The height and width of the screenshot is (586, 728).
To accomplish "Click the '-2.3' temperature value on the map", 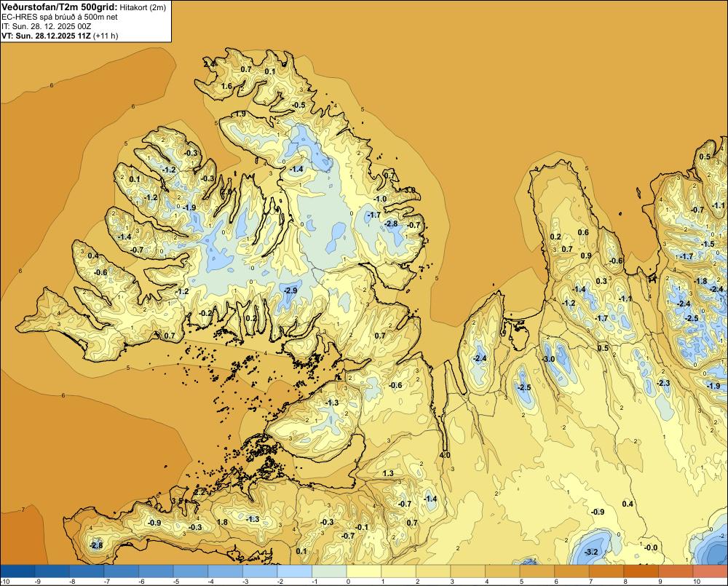I will click(x=663, y=383).
